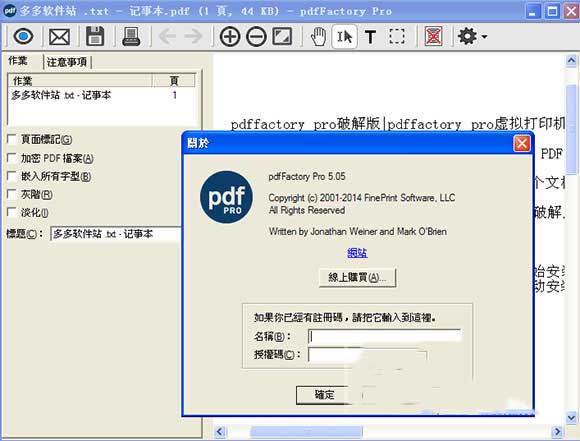Choose the text T tool
The image size is (580, 441).
(370, 37)
